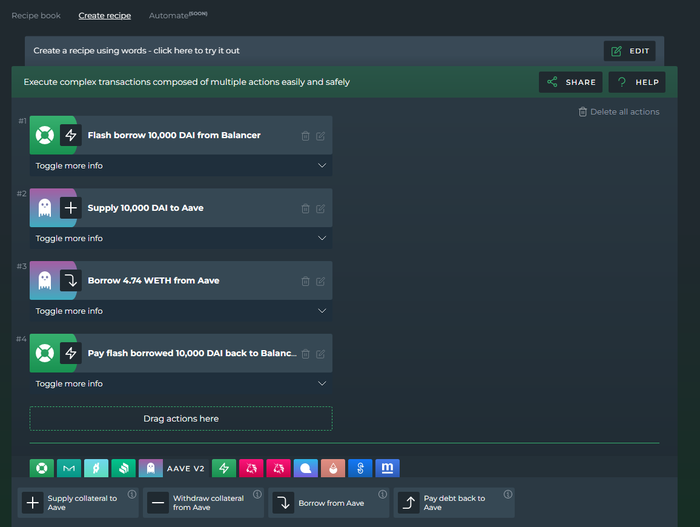
Task: Edit the Supply 10,000 DAI to Aave action
Action: 321,209
